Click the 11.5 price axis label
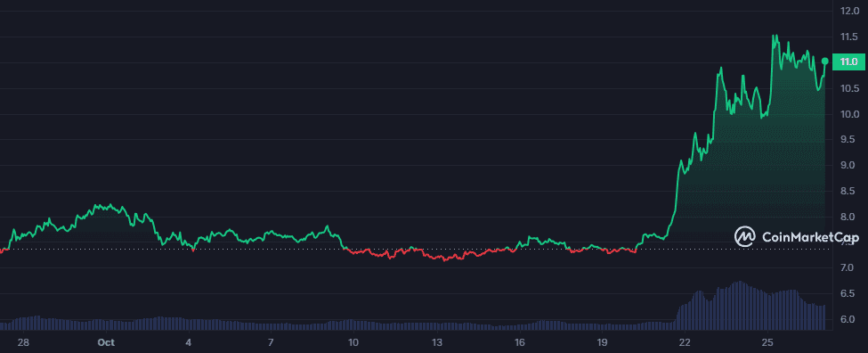This screenshot has height=353, width=868. (849, 37)
